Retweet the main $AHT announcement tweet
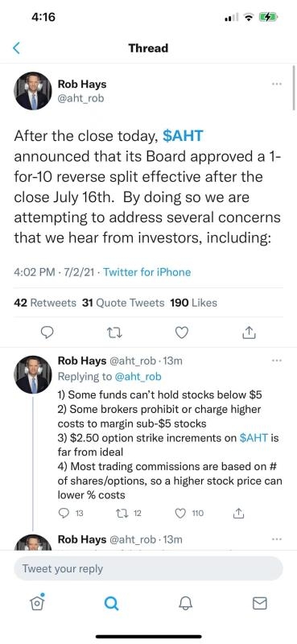The height and width of the screenshot is (644, 297). 113,332
